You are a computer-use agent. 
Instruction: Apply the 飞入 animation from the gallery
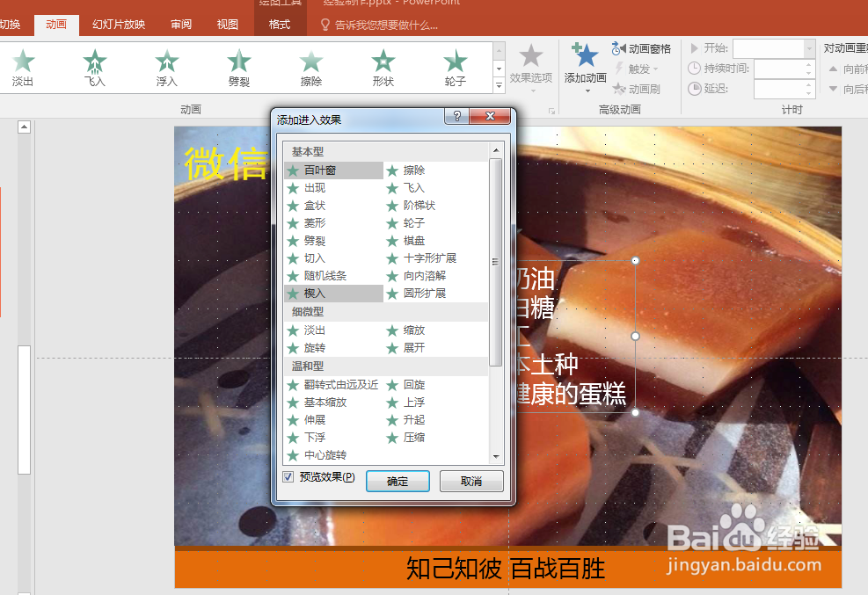[x=94, y=67]
